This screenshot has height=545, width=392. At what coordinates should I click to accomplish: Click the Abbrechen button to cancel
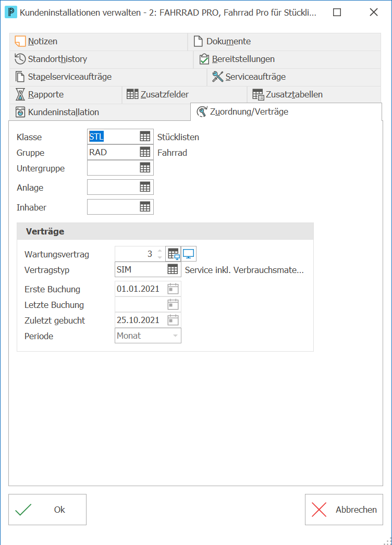tap(344, 510)
